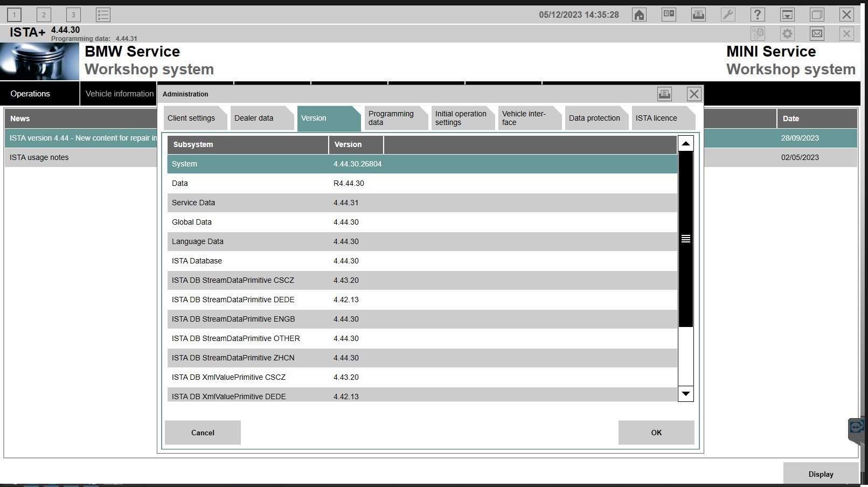Click the scrollbar thumb of version list
Image resolution: width=868 pixels, height=487 pixels.
tap(685, 239)
